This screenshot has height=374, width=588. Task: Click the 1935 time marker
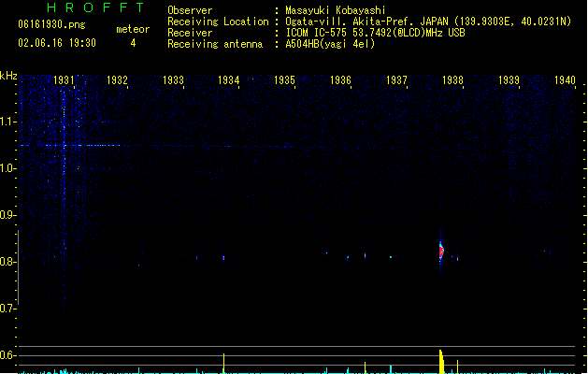pos(284,80)
